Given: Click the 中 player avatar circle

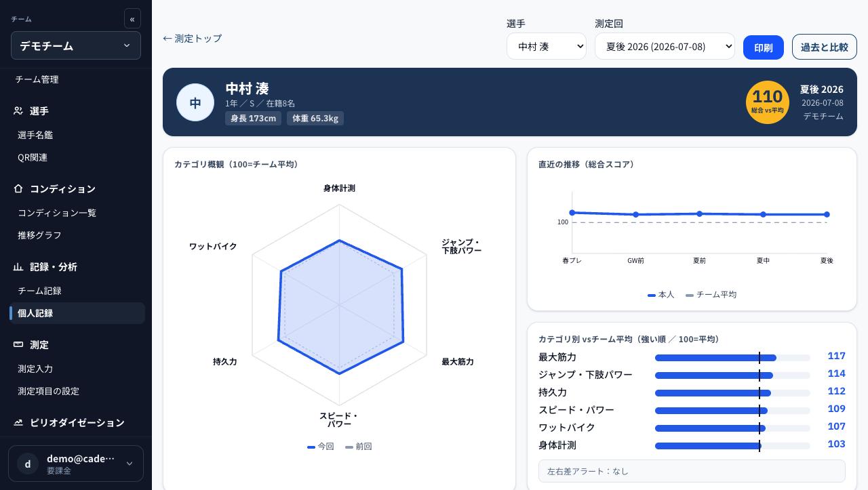Looking at the screenshot, I should pos(195,102).
